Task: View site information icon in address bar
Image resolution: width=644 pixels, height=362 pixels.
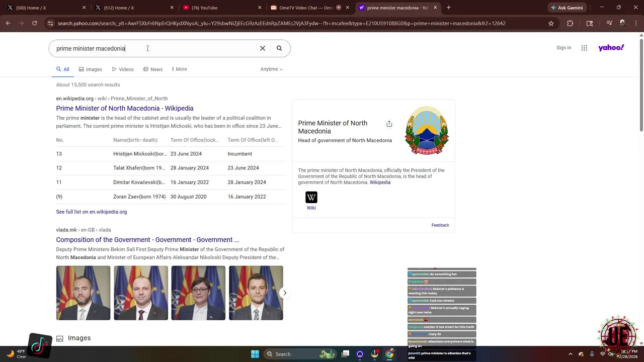Action: coord(50,23)
